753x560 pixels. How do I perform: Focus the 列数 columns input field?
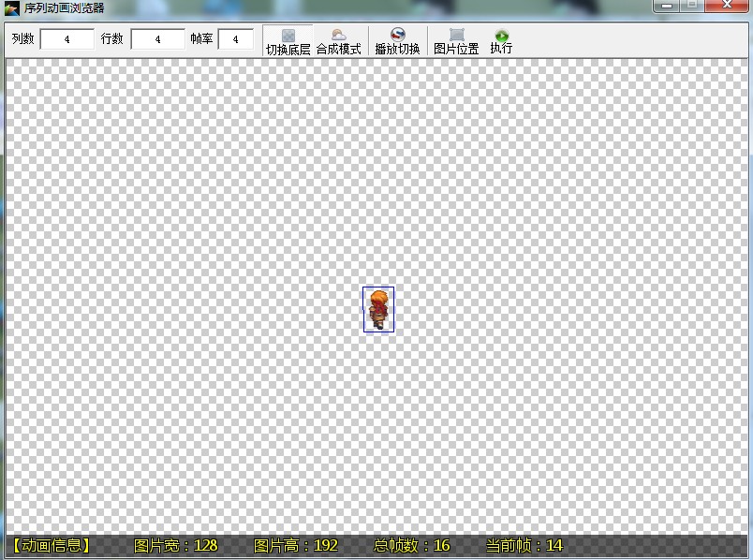[x=67, y=39]
